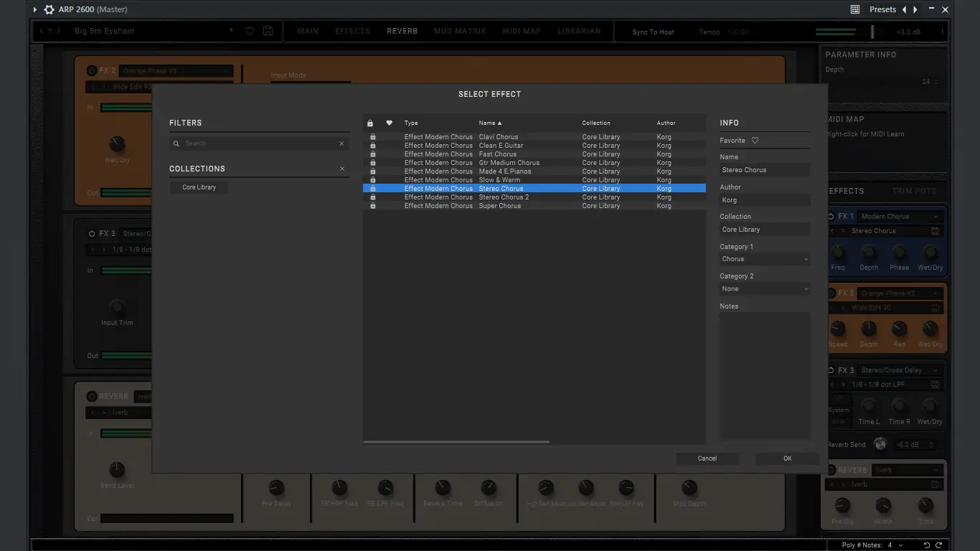Clear the Collections filter with X

342,169
